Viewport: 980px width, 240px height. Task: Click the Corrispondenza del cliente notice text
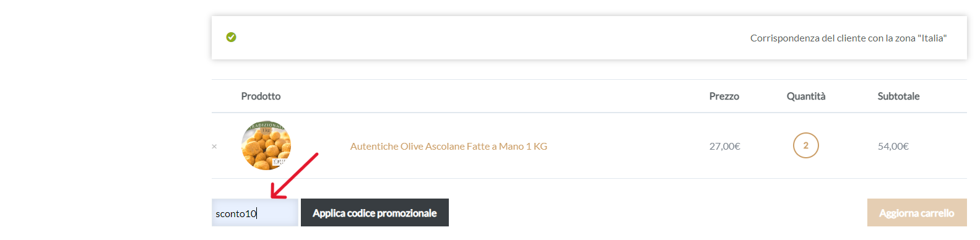click(848, 38)
